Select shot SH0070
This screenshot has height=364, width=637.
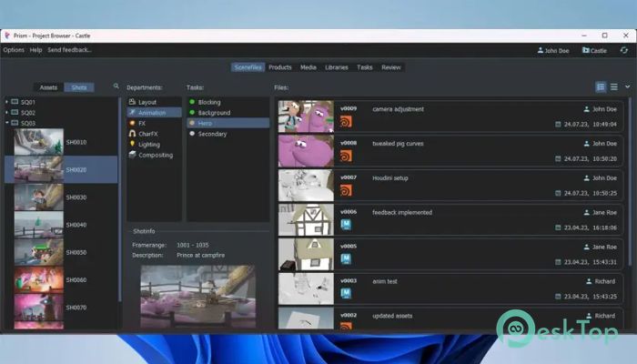(61, 308)
